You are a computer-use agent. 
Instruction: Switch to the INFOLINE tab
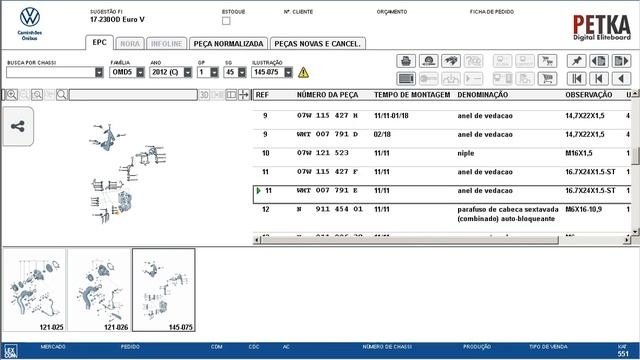(167, 44)
